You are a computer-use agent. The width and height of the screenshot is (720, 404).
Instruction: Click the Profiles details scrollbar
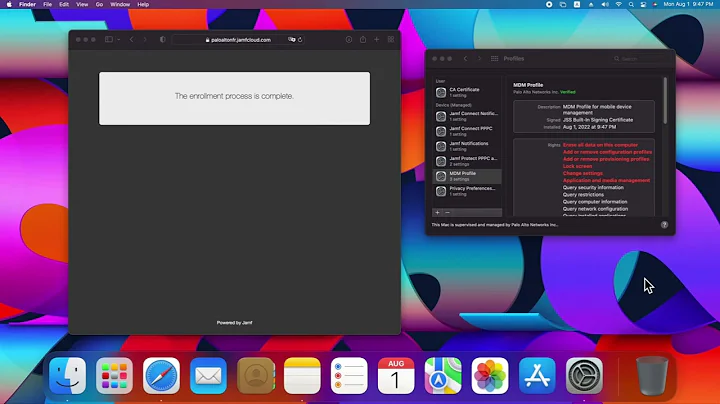[x=665, y=101]
